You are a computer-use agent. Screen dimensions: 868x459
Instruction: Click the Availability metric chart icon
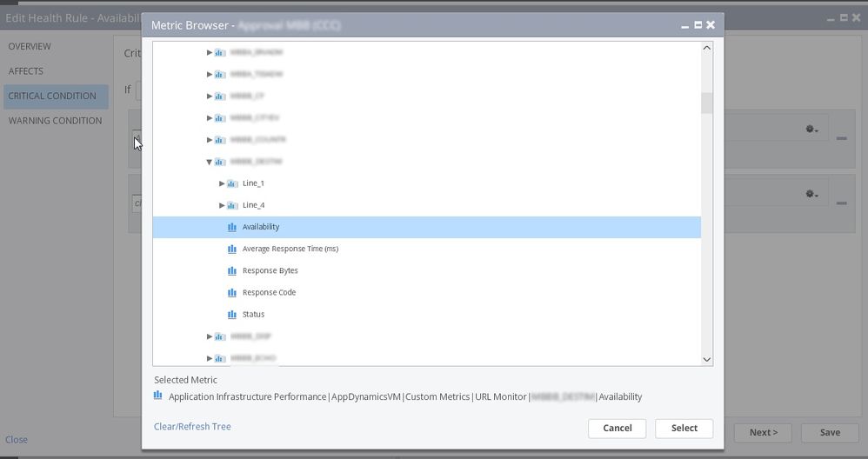pos(231,227)
